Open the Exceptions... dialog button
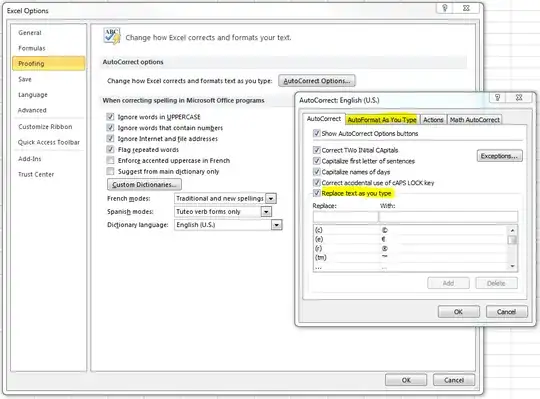 point(499,156)
